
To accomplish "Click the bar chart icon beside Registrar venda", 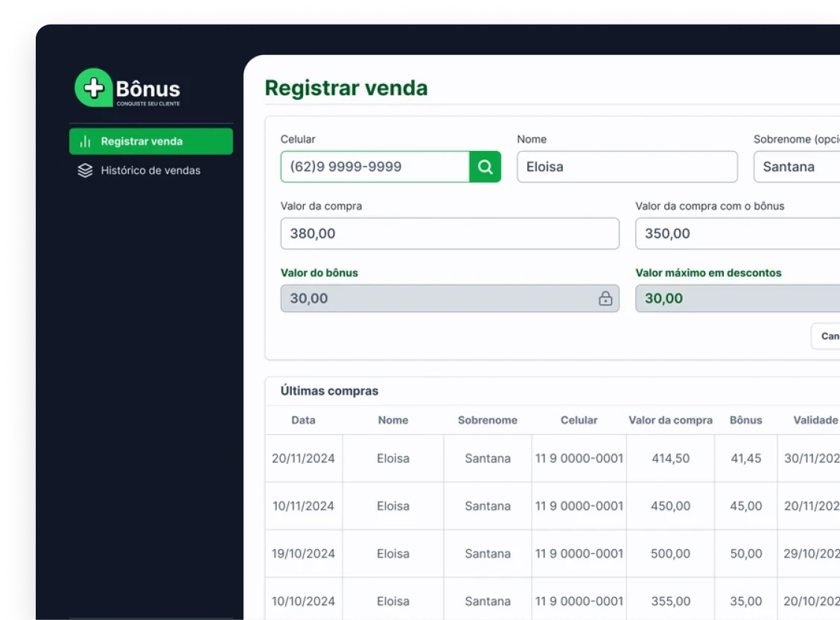I will (86, 141).
